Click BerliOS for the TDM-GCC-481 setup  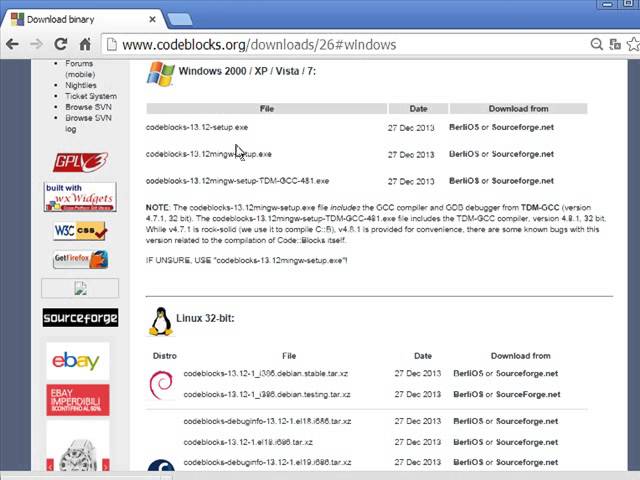(x=464, y=181)
